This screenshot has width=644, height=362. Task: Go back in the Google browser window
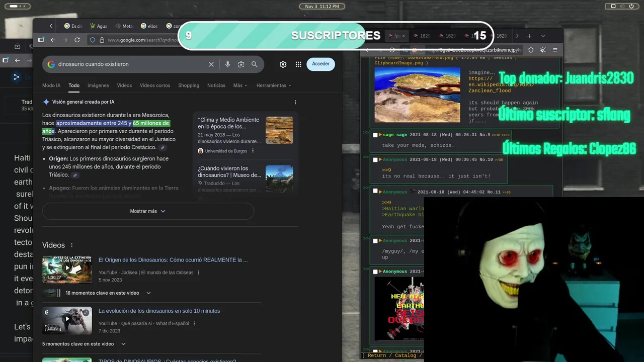pyautogui.click(x=53, y=40)
